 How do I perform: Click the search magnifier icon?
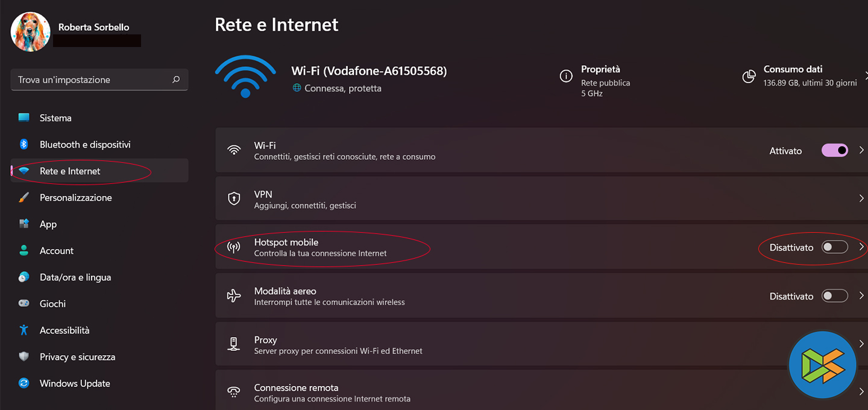tap(176, 80)
